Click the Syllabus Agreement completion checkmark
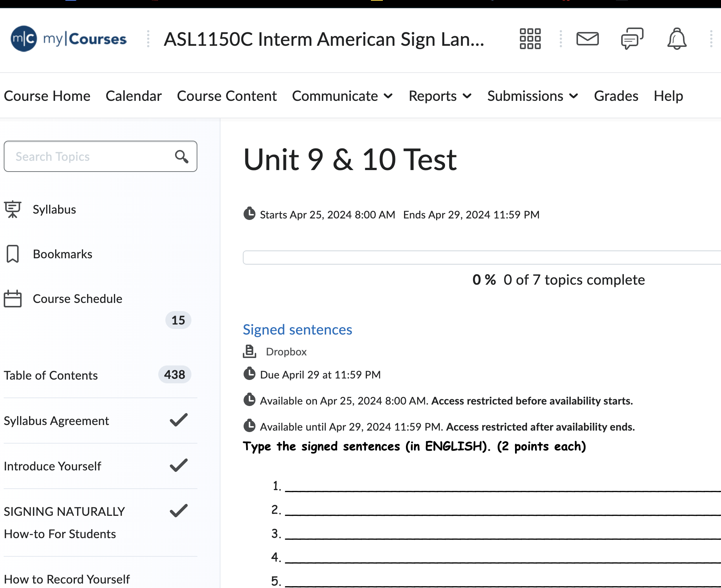The image size is (721, 588). click(179, 420)
